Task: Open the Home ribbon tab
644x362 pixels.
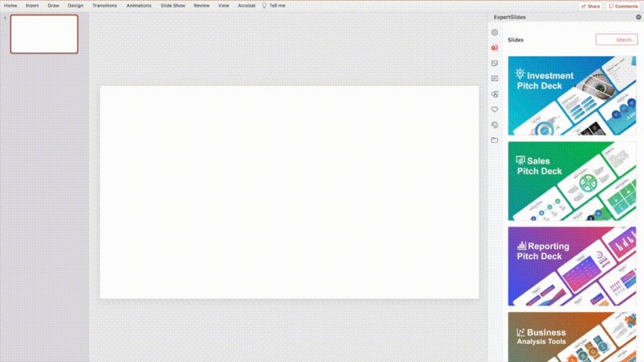Action: [10, 6]
